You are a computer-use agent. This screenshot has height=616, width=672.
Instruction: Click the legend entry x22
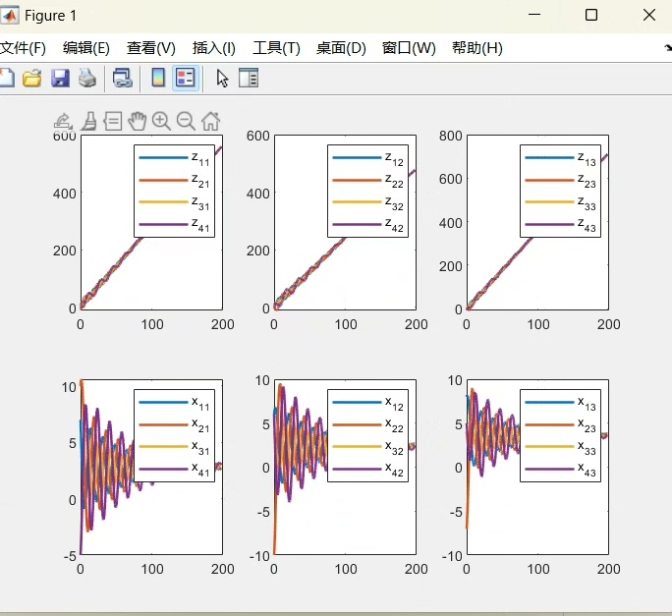394,425
